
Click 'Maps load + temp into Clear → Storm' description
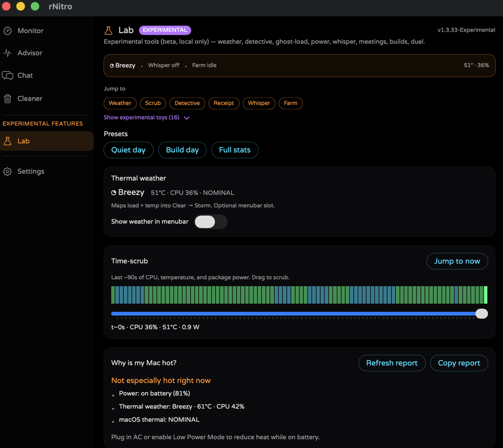pyautogui.click(x=193, y=206)
